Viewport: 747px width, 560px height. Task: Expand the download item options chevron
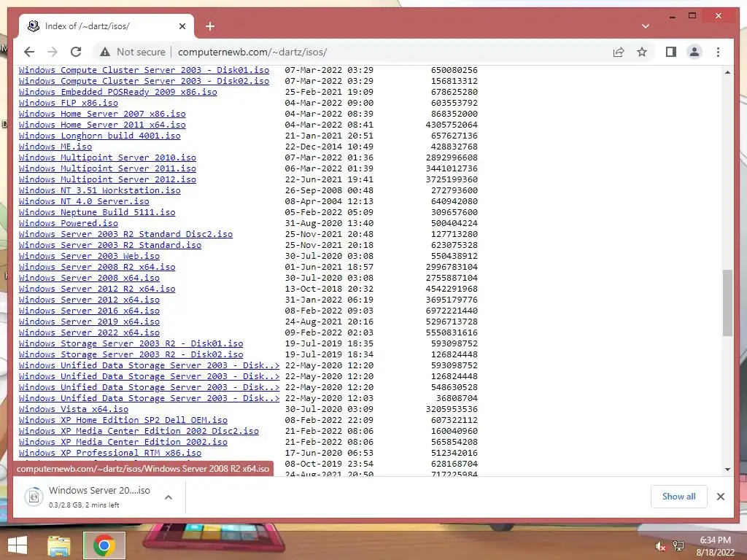169,497
